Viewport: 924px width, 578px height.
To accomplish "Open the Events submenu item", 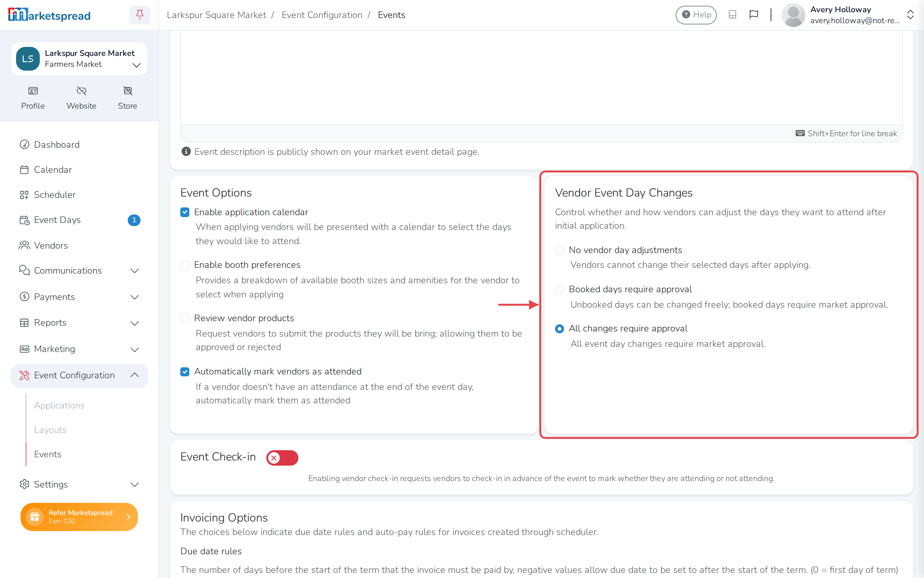I will 48,454.
